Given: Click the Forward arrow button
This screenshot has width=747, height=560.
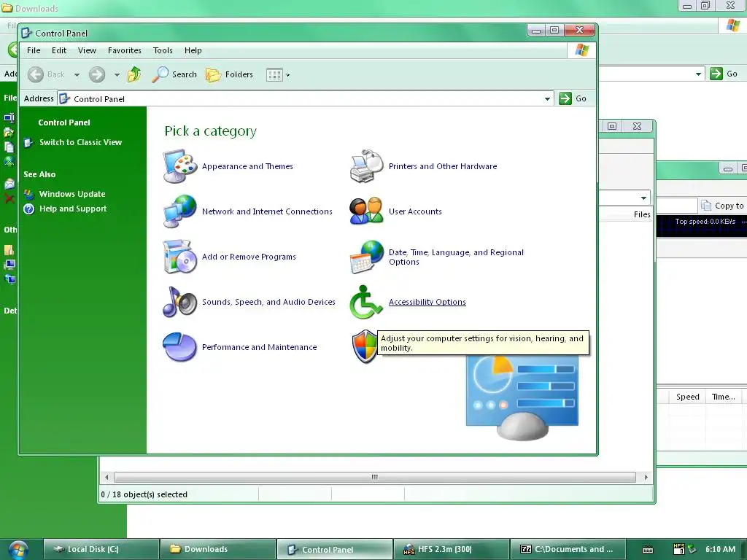Looking at the screenshot, I should (x=97, y=74).
